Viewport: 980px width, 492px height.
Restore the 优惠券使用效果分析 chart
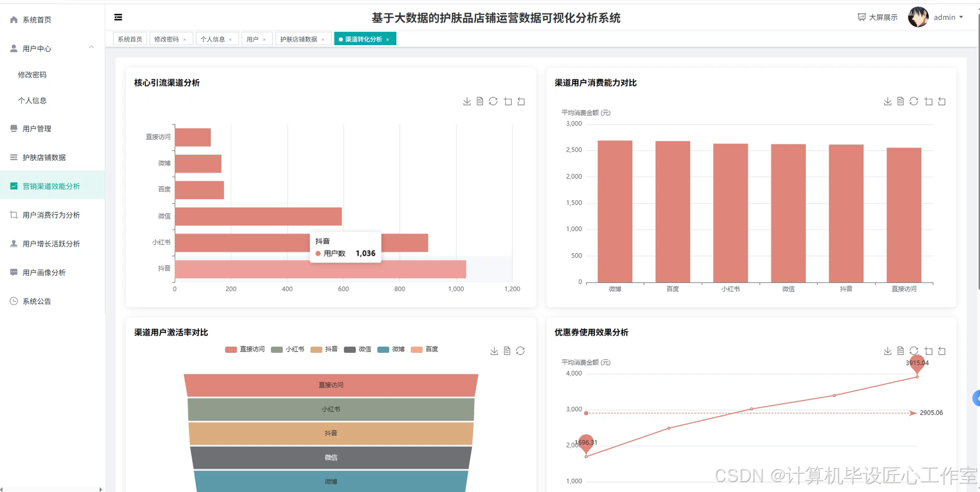(x=914, y=351)
